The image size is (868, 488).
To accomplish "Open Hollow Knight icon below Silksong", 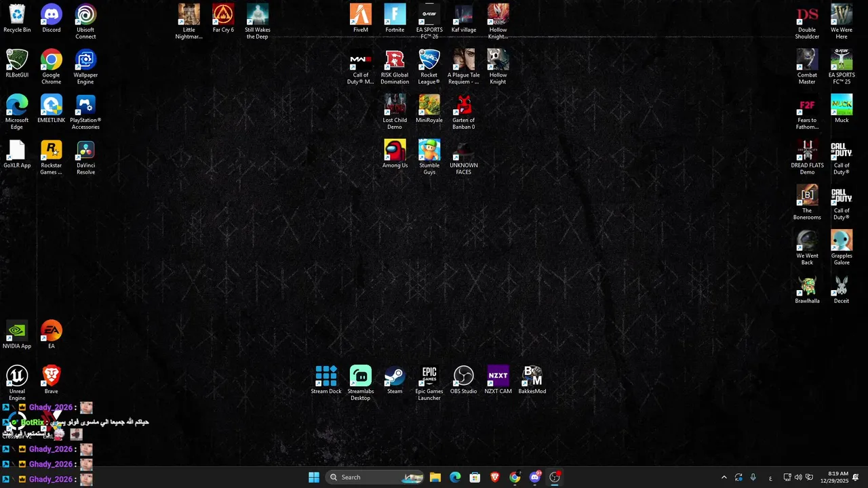I will point(498,67).
